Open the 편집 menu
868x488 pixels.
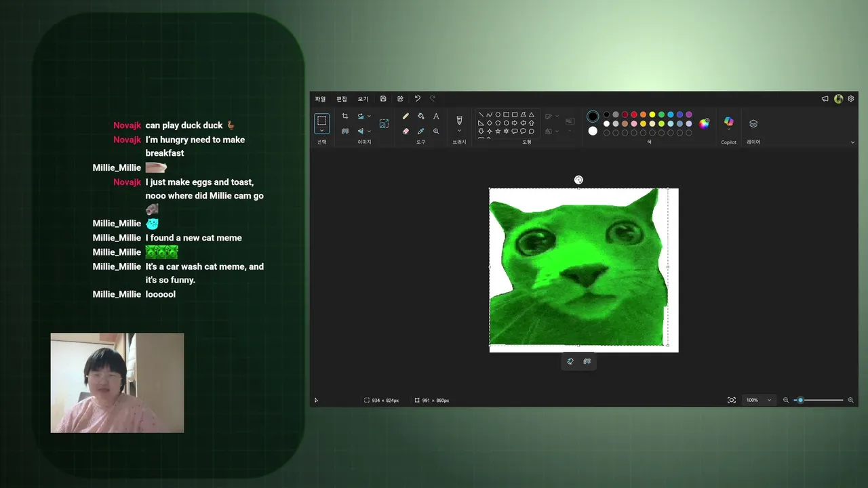pos(342,99)
